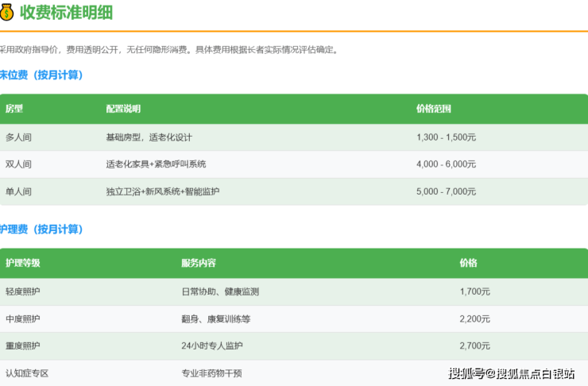Click the 护理等级 column header

click(x=22, y=263)
